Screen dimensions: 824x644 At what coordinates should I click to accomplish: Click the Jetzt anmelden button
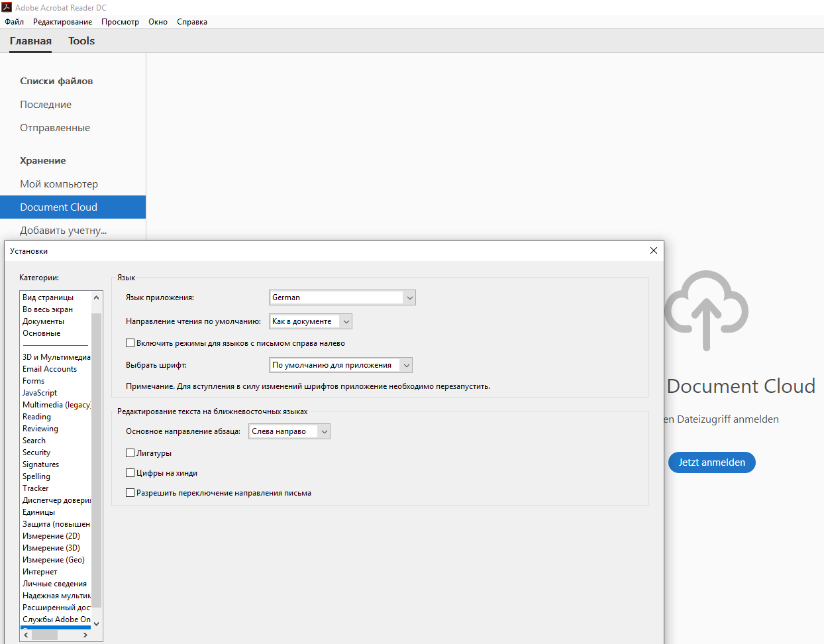pos(712,462)
